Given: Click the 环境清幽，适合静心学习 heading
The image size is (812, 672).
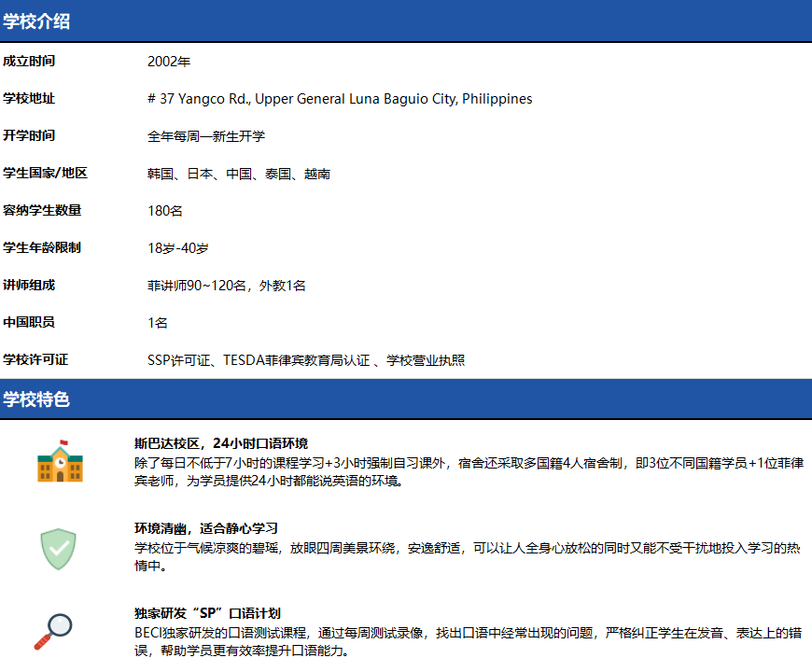Looking at the screenshot, I should pyautogui.click(x=206, y=528).
